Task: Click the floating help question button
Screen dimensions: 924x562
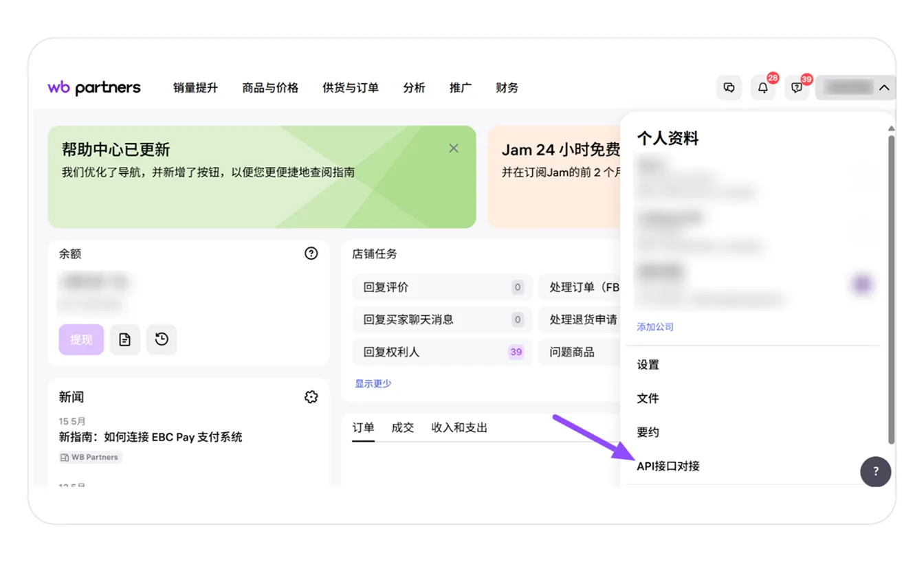Action: click(876, 471)
